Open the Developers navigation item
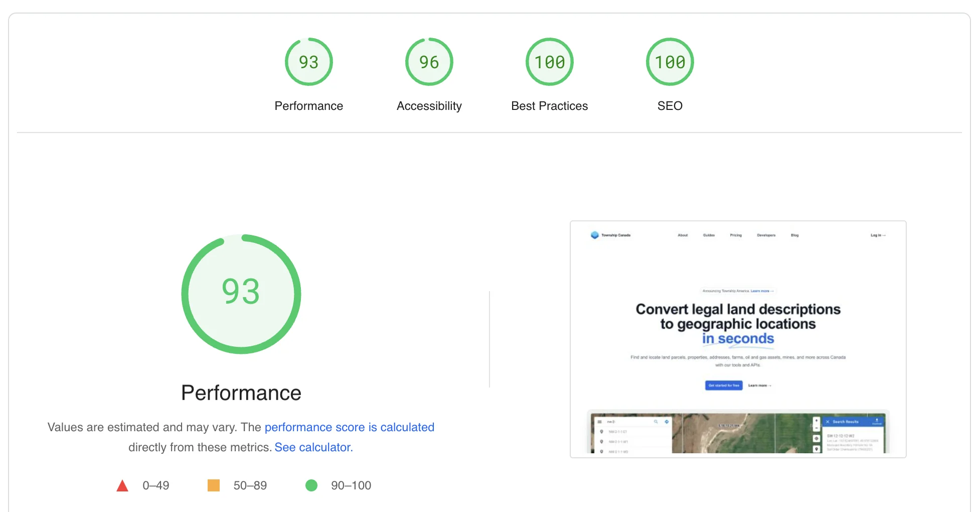Viewport: 980px width, 512px height. coord(766,235)
